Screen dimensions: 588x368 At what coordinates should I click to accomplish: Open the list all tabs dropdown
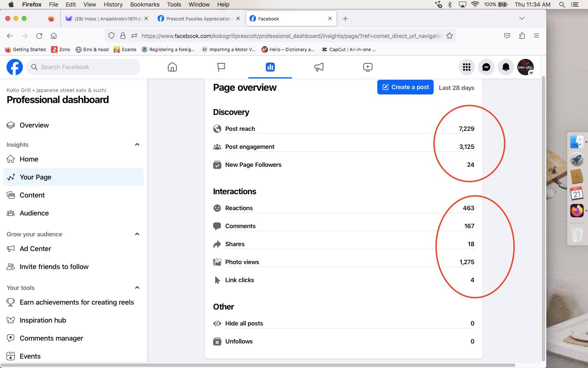coord(521,18)
